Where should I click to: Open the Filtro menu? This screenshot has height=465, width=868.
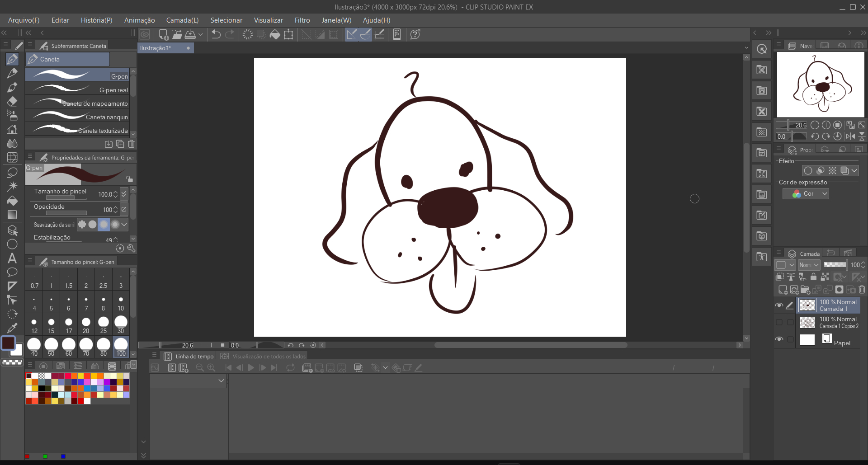[302, 20]
